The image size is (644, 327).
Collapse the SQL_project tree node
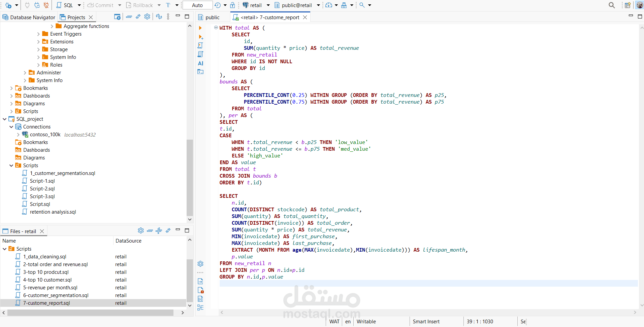tap(5, 119)
